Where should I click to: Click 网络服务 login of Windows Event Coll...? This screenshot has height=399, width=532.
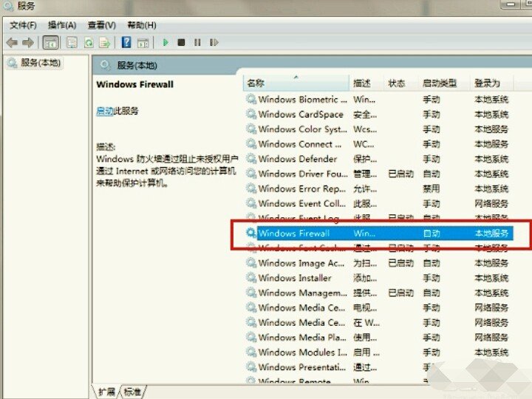pos(491,204)
